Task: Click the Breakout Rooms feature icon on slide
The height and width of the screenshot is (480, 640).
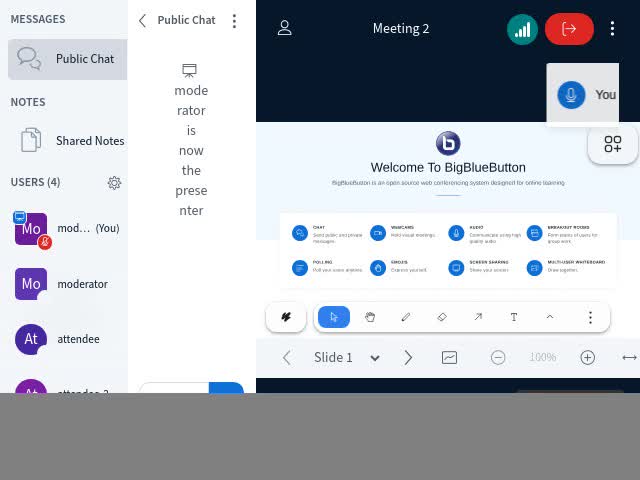Action: (534, 233)
